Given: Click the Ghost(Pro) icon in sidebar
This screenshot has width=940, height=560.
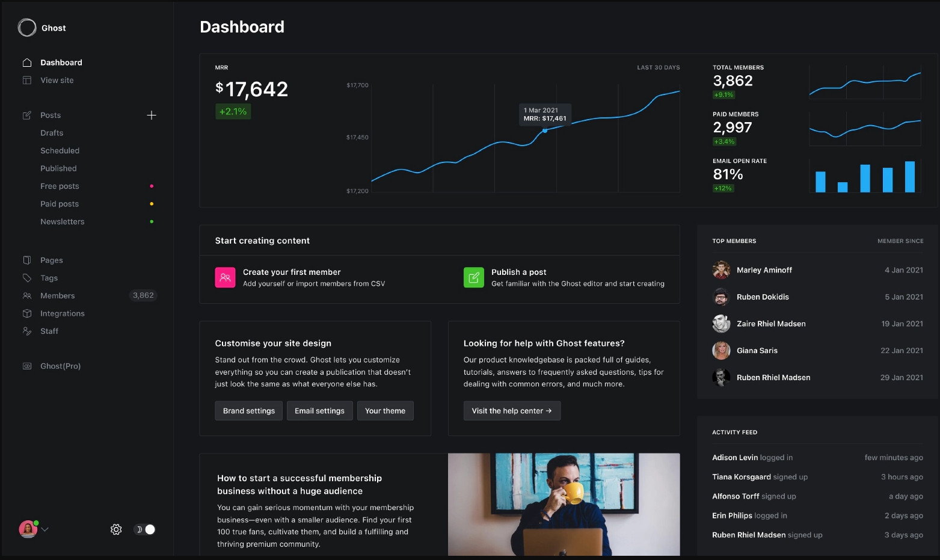Looking at the screenshot, I should tap(27, 366).
